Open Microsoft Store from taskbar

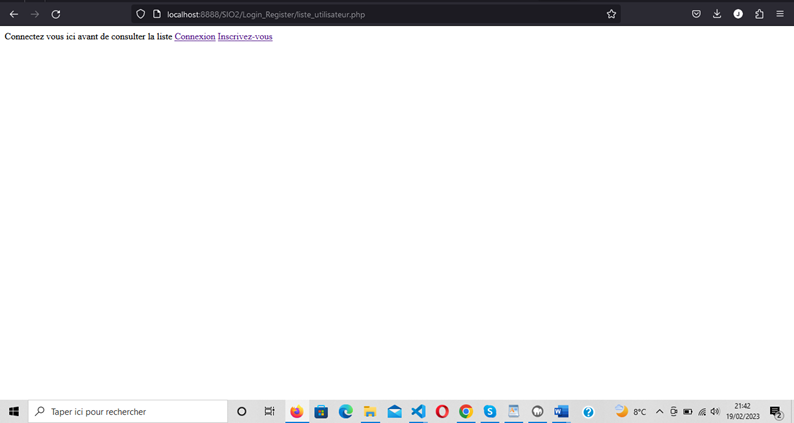tap(321, 411)
